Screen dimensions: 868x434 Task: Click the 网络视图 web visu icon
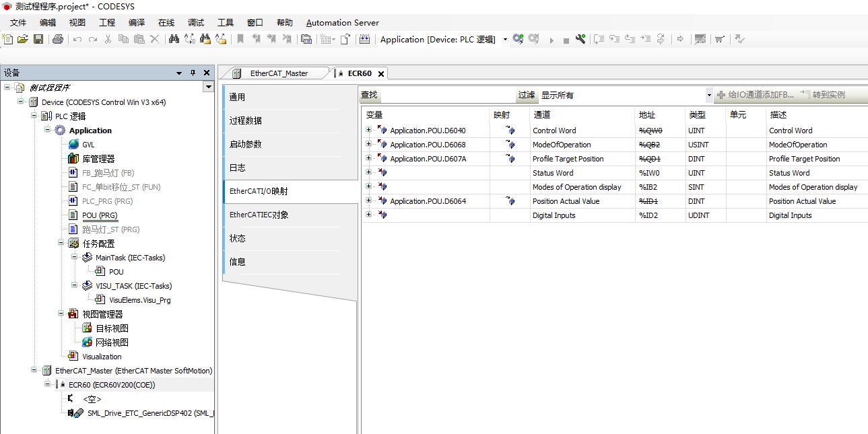tap(87, 342)
